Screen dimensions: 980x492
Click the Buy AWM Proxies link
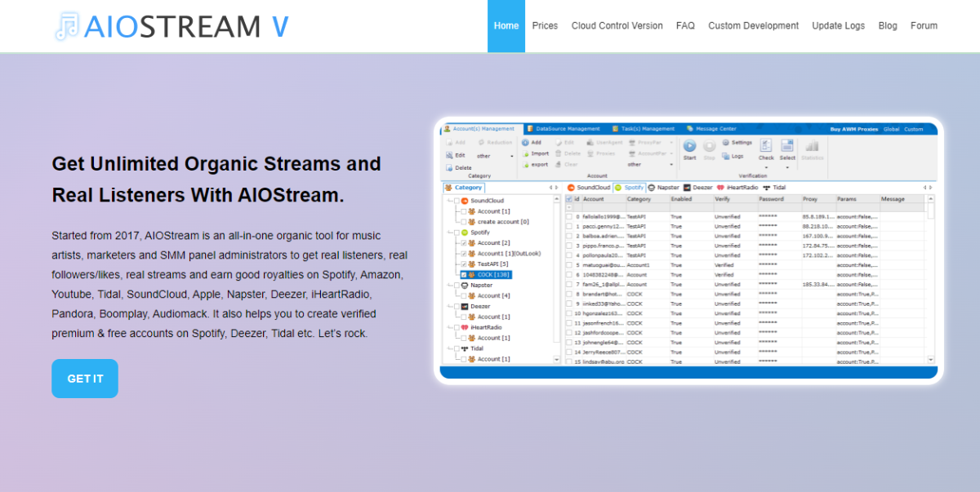[854, 129]
